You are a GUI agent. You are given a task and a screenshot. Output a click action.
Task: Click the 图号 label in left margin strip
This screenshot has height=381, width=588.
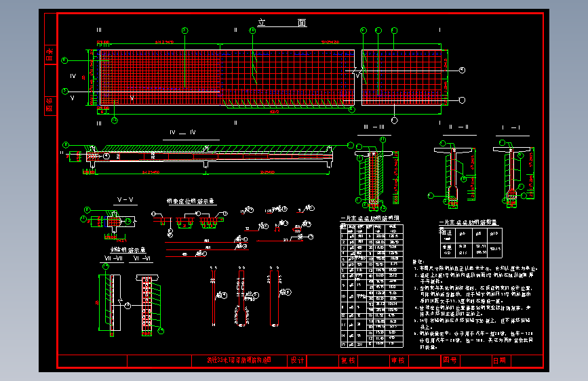[x=50, y=105]
